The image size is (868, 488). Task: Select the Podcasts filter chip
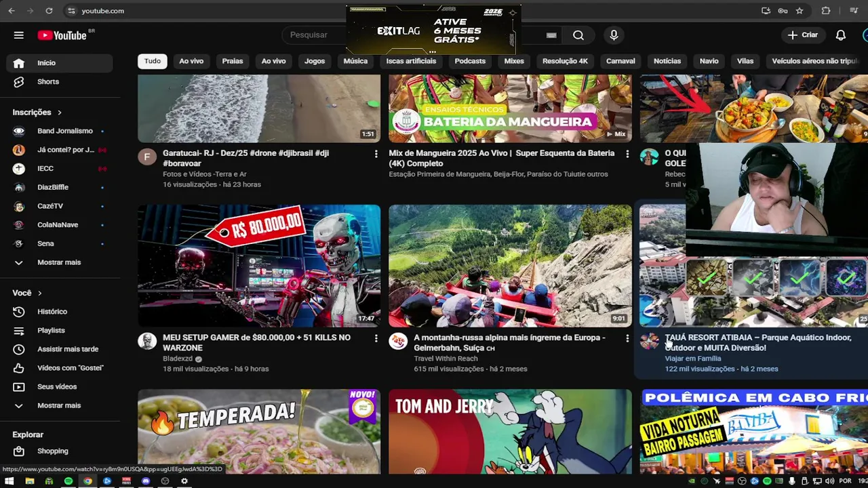pyautogui.click(x=470, y=61)
